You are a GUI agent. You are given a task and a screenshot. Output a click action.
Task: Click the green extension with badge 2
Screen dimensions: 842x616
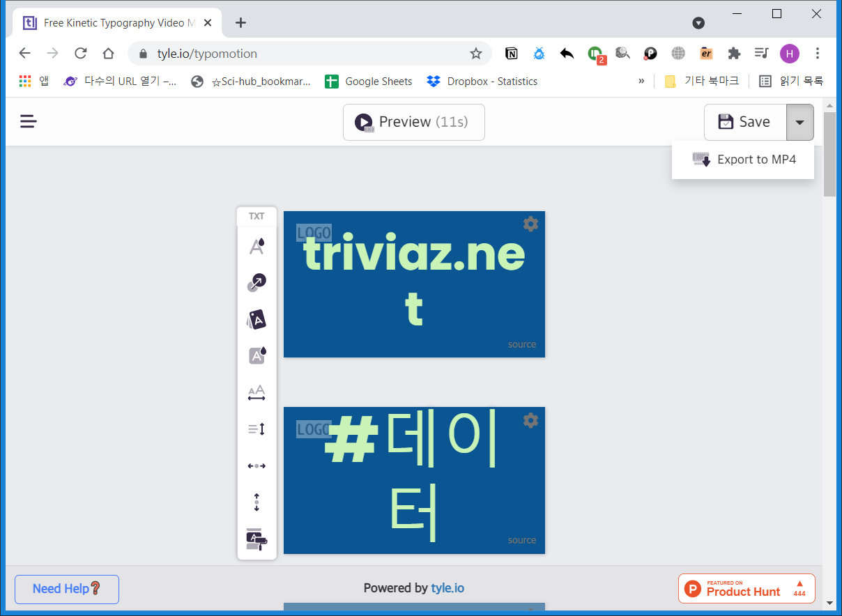pos(595,54)
